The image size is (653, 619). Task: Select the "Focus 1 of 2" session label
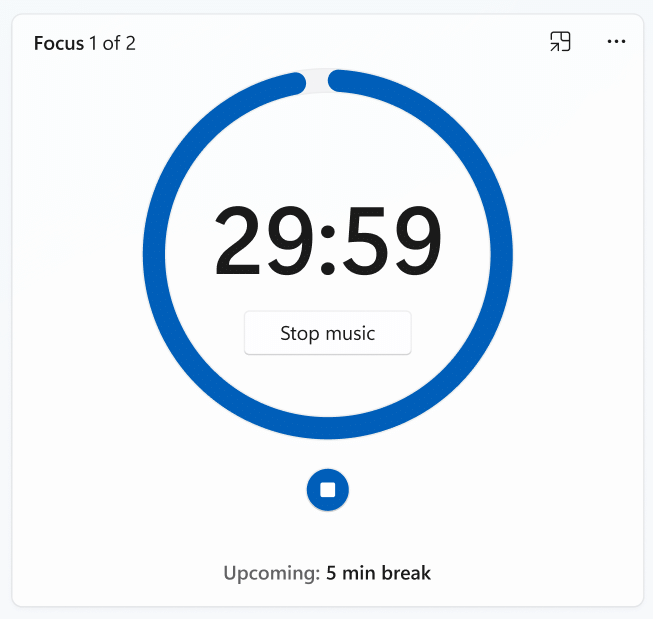tap(84, 43)
